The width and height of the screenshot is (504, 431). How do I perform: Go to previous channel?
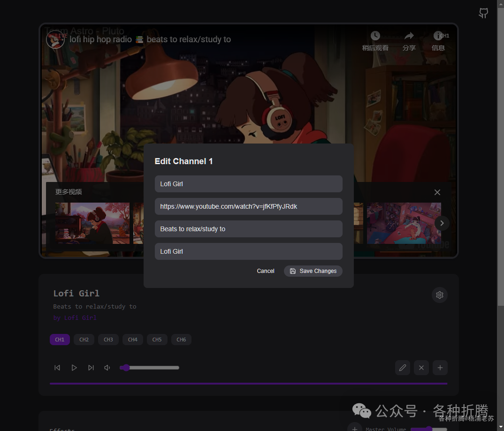point(57,367)
